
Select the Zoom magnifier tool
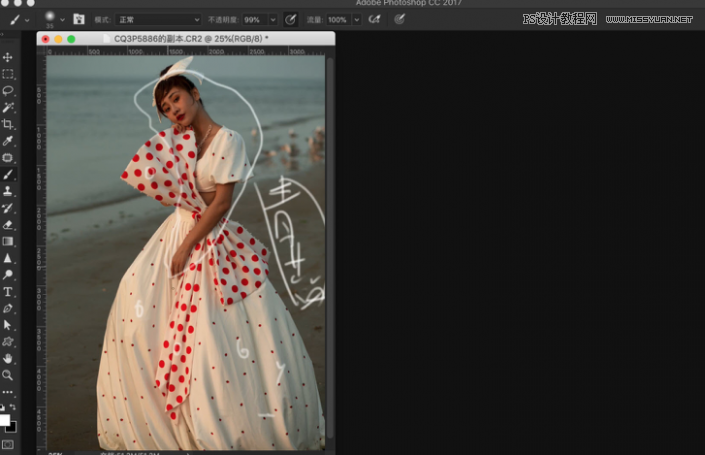(8, 375)
